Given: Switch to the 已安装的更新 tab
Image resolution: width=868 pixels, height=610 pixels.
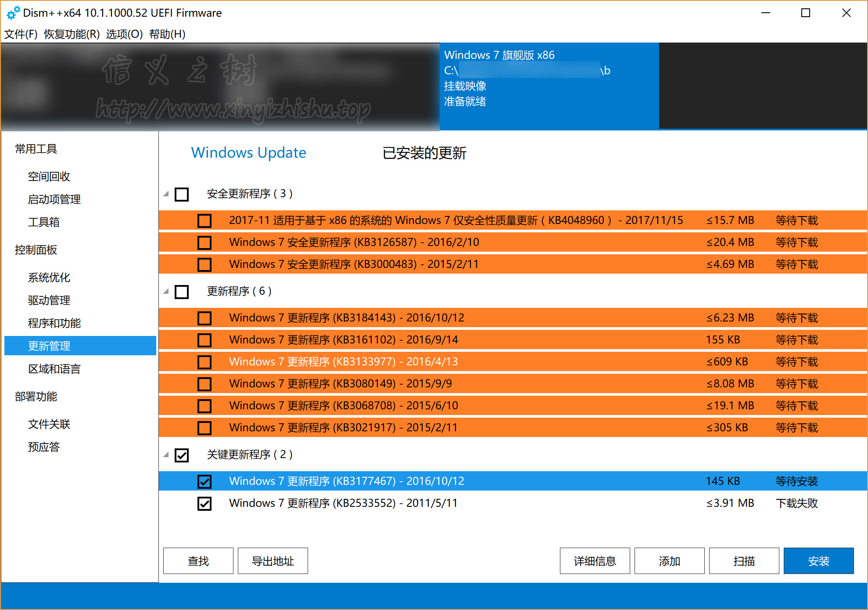Looking at the screenshot, I should [x=424, y=153].
